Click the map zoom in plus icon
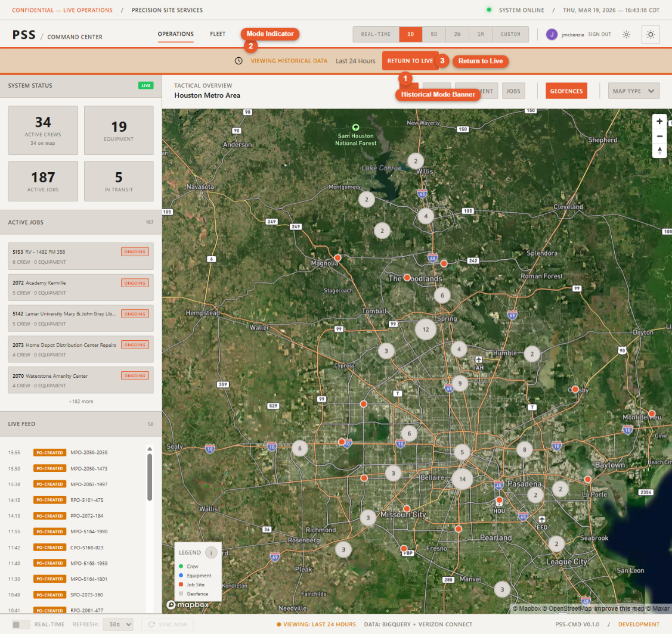This screenshot has height=634, width=672. tap(659, 121)
